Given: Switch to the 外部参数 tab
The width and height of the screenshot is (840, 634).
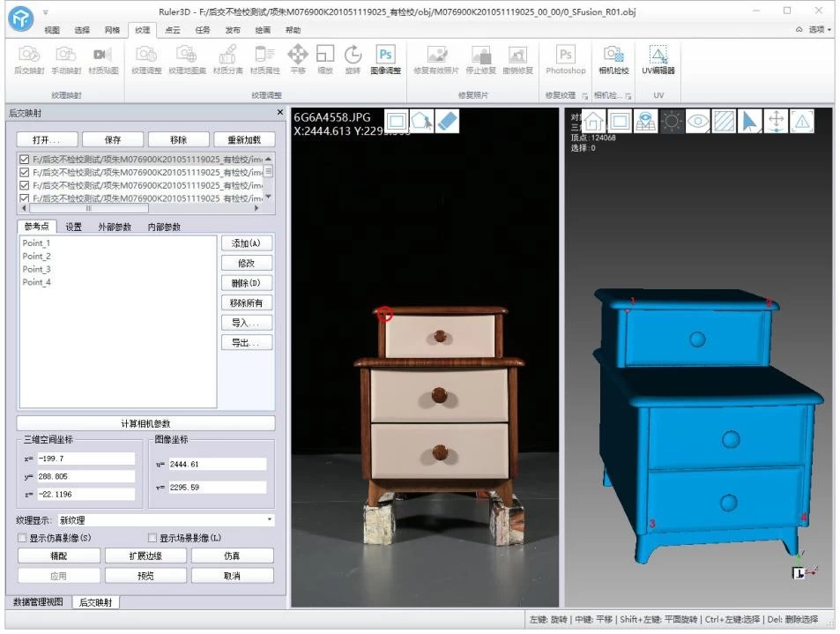Looking at the screenshot, I should (115, 227).
